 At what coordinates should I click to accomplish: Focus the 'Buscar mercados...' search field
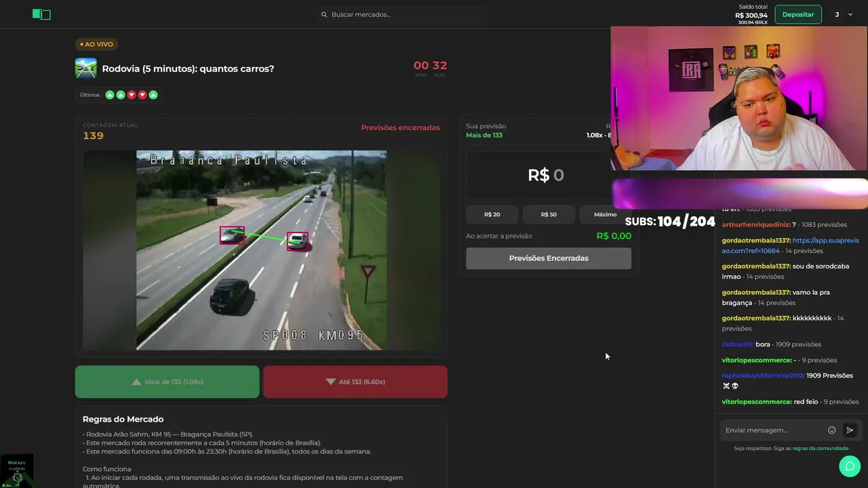tap(401, 14)
